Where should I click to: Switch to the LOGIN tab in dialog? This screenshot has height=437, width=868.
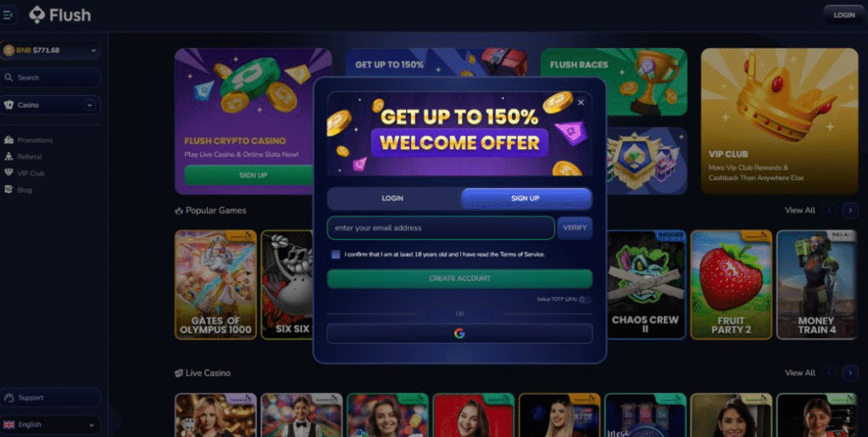(x=392, y=199)
